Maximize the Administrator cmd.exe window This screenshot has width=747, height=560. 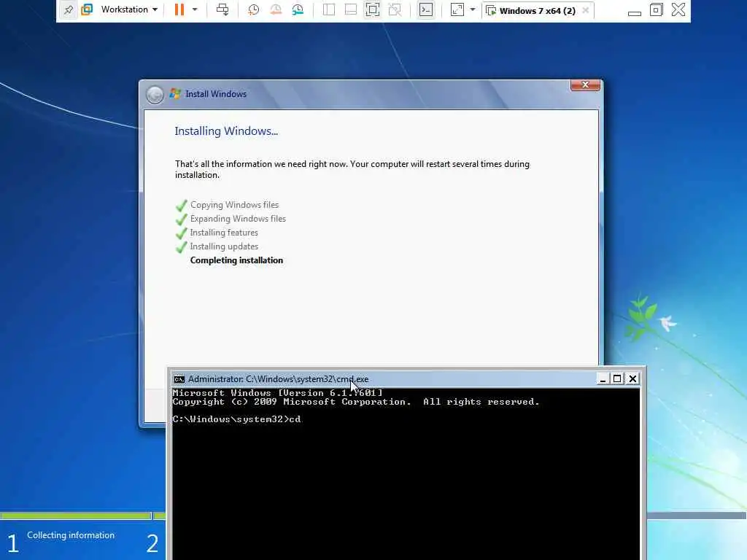[x=617, y=378]
